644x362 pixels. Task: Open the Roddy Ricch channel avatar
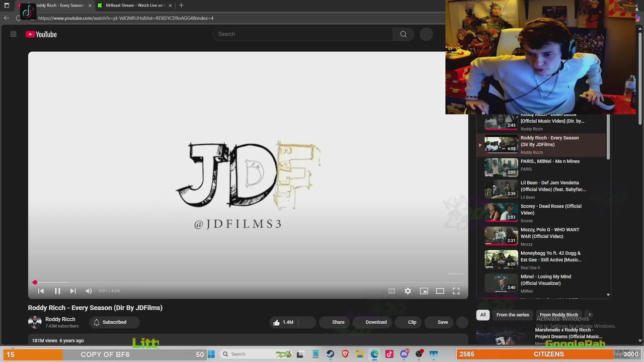35,322
